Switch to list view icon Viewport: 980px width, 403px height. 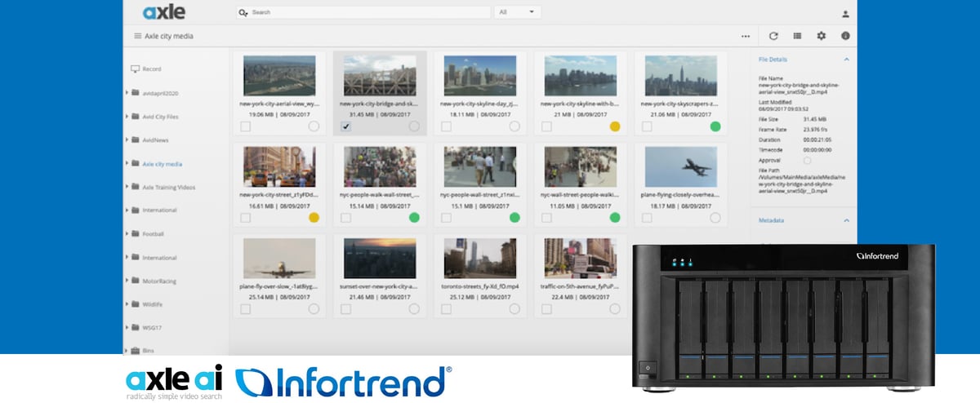pyautogui.click(x=797, y=36)
